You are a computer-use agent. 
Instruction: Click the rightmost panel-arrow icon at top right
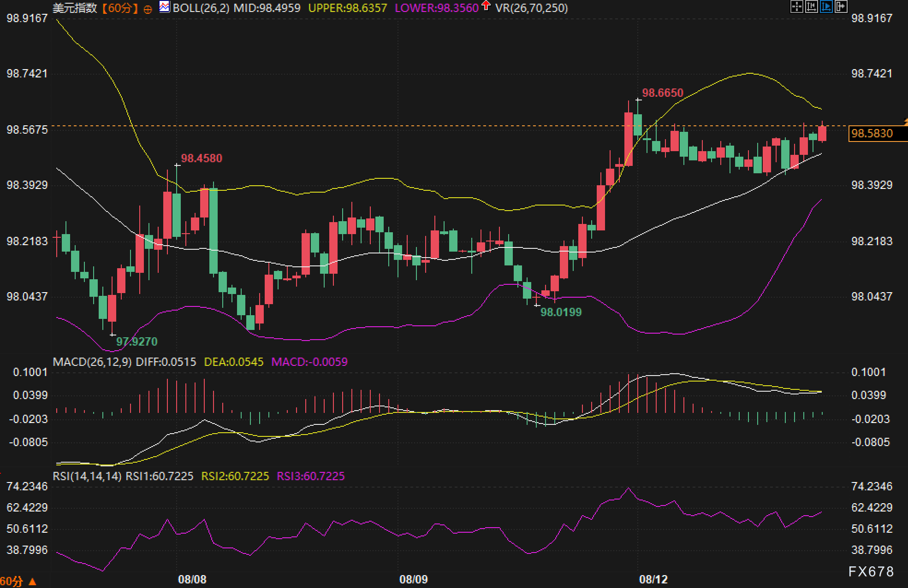pyautogui.click(x=841, y=7)
